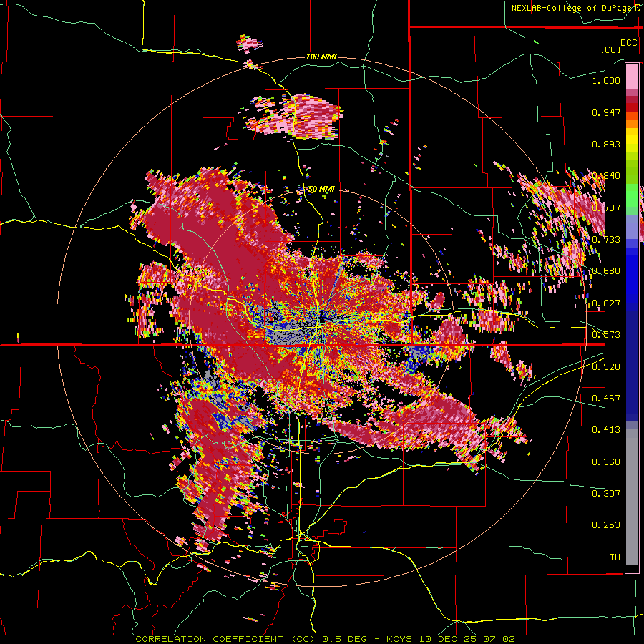Select the 0.413 legend value

[606, 430]
